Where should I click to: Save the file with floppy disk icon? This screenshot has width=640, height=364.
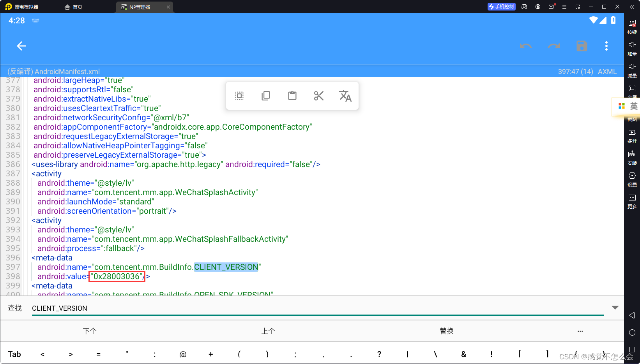(582, 46)
